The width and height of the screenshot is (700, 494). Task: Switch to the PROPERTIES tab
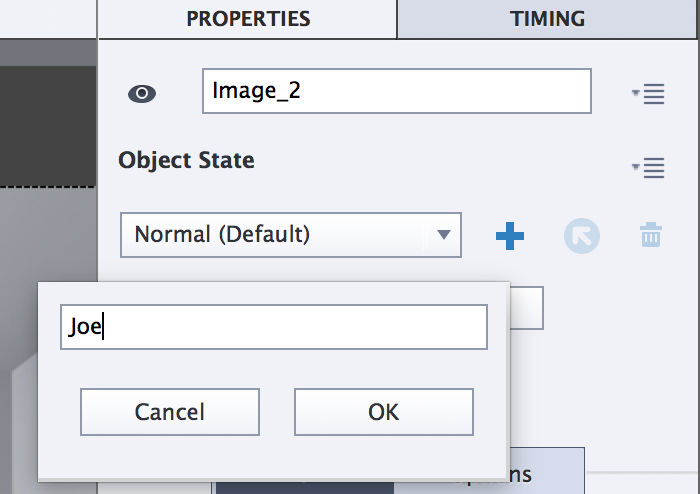click(x=248, y=19)
